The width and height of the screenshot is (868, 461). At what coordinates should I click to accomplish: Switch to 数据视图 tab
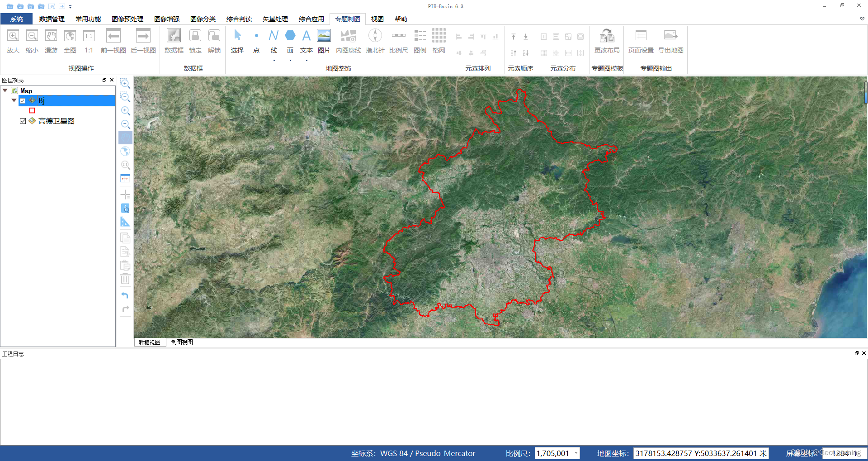[150, 342]
